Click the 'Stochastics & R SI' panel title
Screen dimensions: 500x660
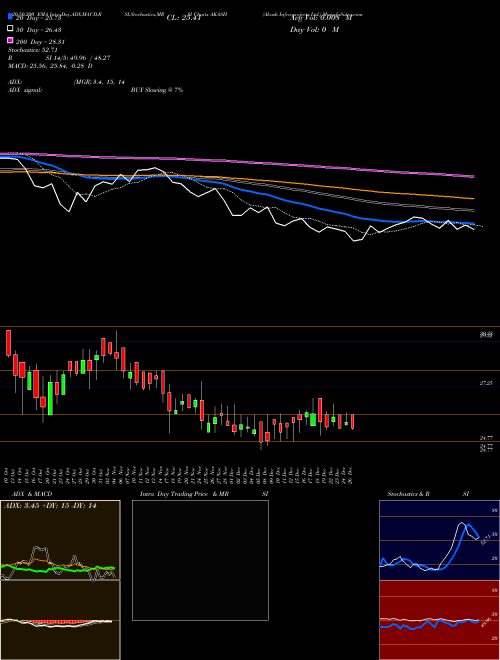(428, 494)
